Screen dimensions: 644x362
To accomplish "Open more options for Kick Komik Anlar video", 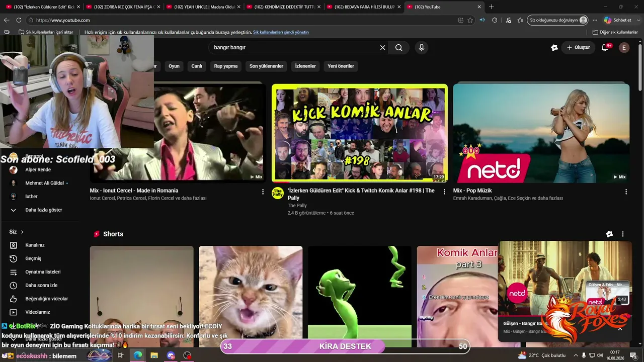I will click(444, 192).
